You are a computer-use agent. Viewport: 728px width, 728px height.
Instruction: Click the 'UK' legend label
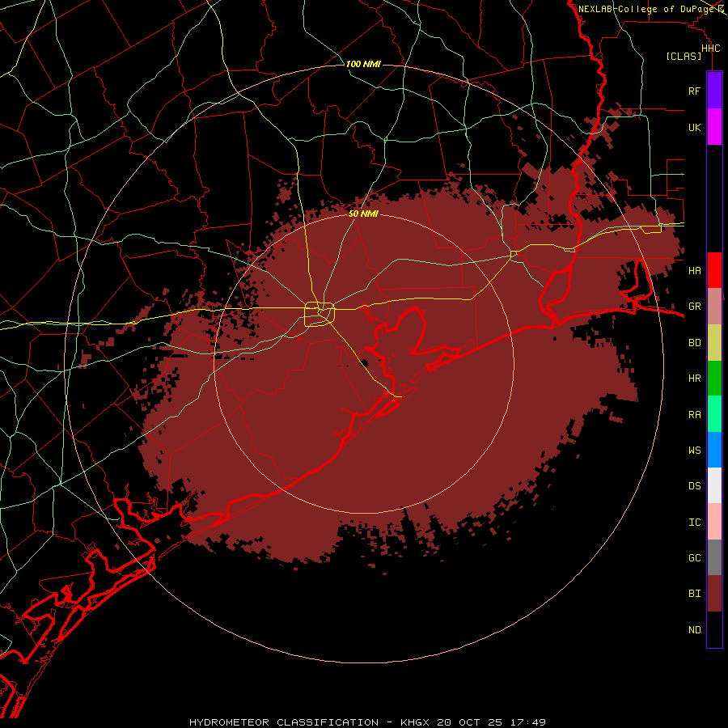(x=695, y=127)
